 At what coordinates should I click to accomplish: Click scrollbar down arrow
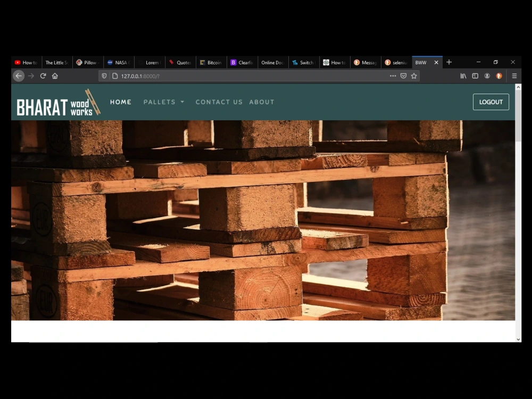[518, 339]
